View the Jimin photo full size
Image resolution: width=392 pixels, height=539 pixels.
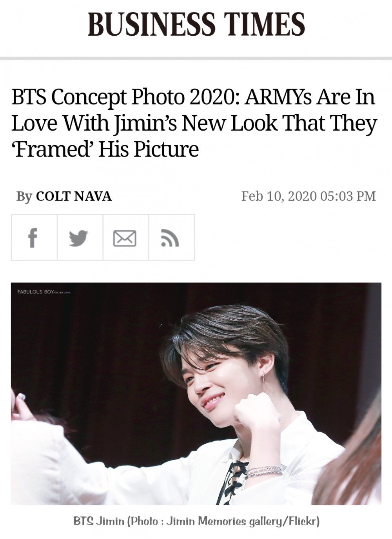(x=196, y=393)
